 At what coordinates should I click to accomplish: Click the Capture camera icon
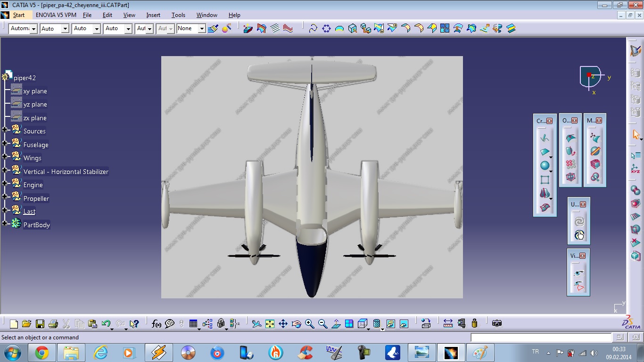pos(496,323)
